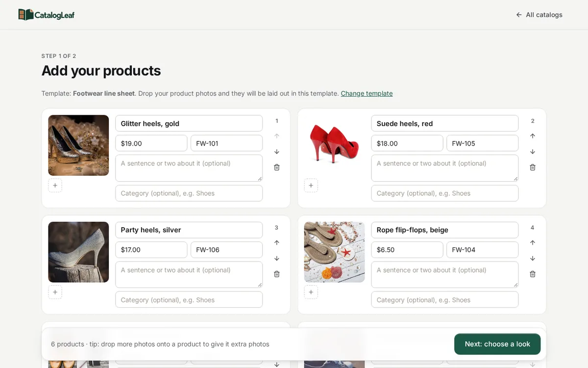Image resolution: width=588 pixels, height=368 pixels.
Task: Focus category field for Suede heels, red
Action: pos(445,193)
